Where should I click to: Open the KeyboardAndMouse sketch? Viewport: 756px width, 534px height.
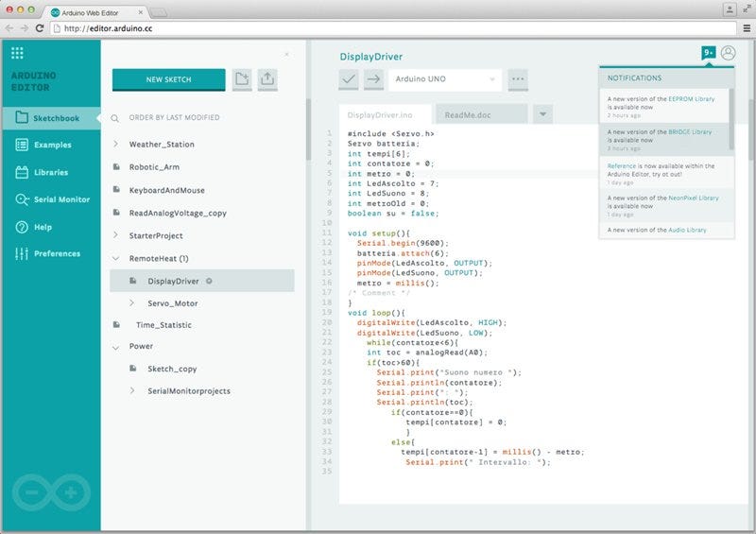(167, 190)
